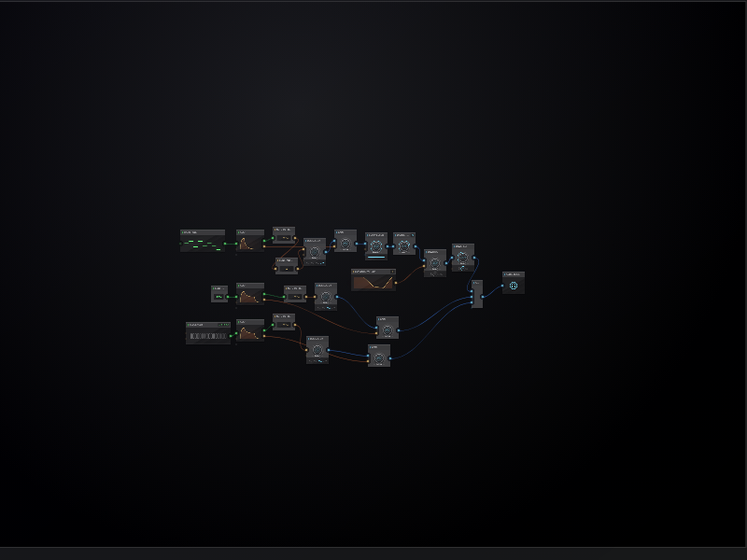Click the blue output port of the mixer node
Viewport: 747px width, 560px height.
click(483, 297)
